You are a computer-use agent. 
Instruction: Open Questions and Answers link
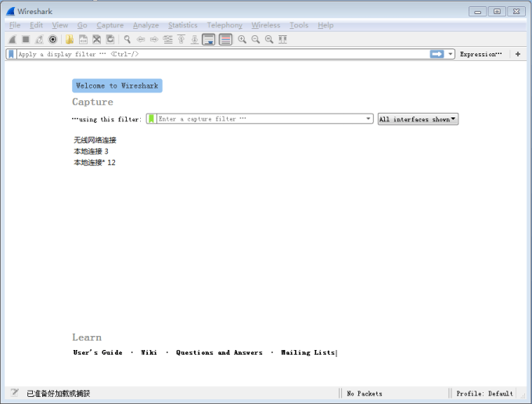click(219, 352)
